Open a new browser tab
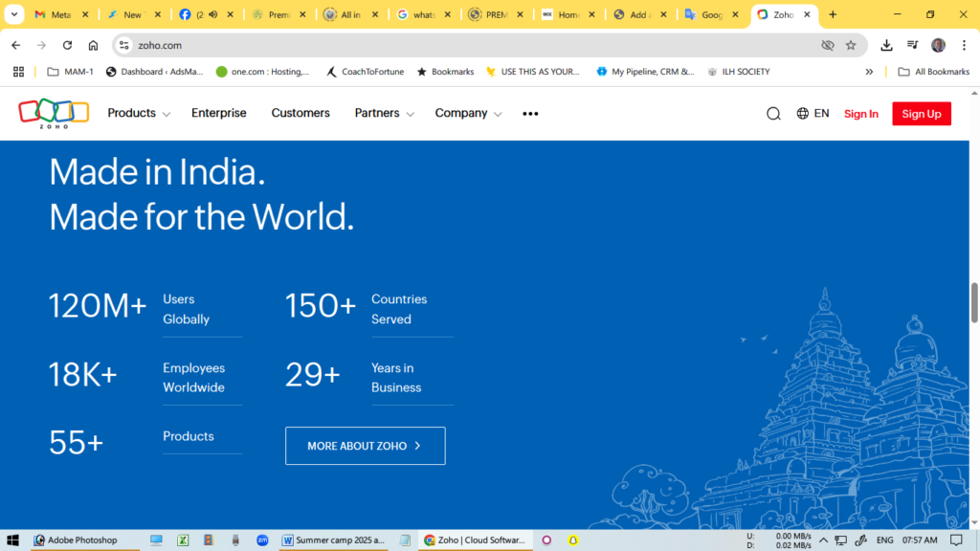Viewport: 980px width, 551px height. click(x=833, y=14)
